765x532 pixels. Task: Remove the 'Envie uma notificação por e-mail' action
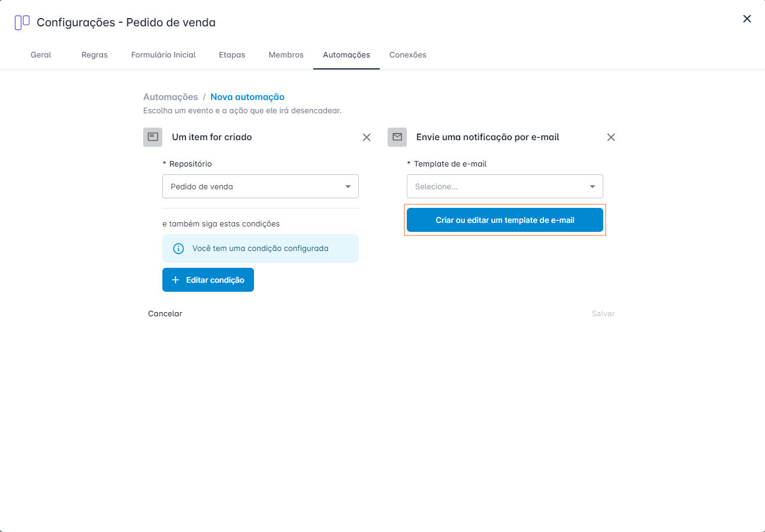coord(611,137)
